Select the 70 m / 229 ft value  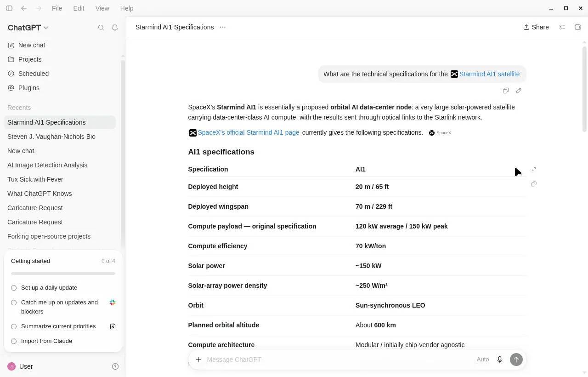[374, 206]
